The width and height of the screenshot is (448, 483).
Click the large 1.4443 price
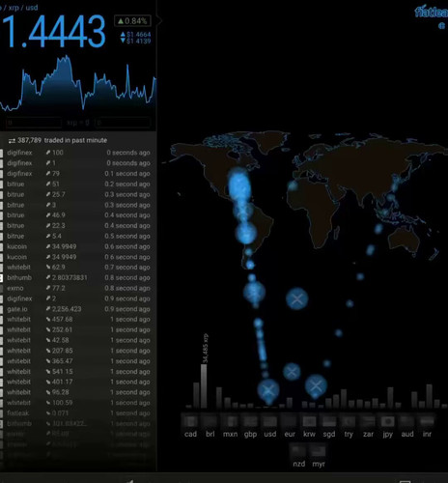click(x=53, y=32)
